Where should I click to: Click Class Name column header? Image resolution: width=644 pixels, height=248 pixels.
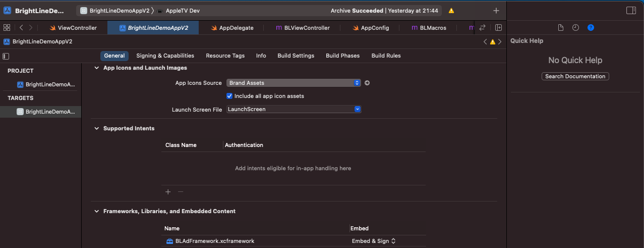coord(181,145)
